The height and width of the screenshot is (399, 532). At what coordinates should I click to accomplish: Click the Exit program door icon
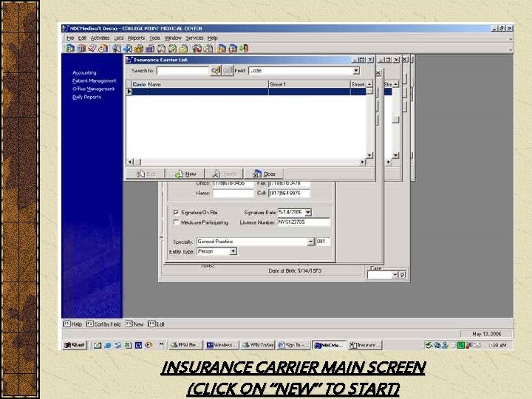tap(244, 49)
